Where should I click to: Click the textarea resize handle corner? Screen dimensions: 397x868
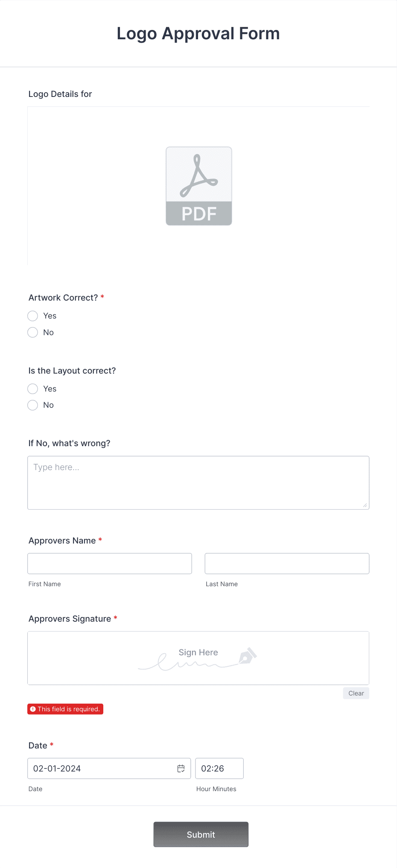pyautogui.click(x=365, y=505)
